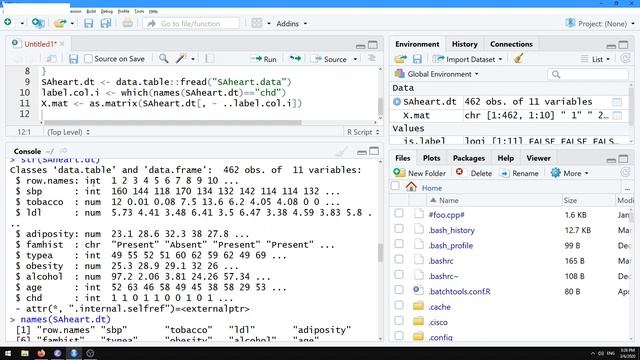
Task: Click Go to file/function field
Action: (191, 24)
